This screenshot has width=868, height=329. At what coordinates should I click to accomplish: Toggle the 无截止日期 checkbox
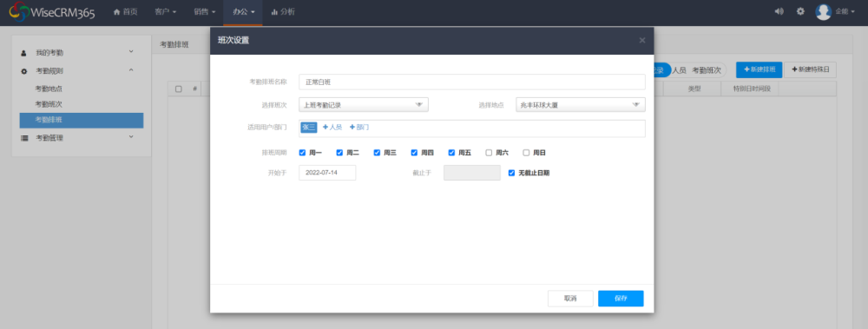(511, 173)
